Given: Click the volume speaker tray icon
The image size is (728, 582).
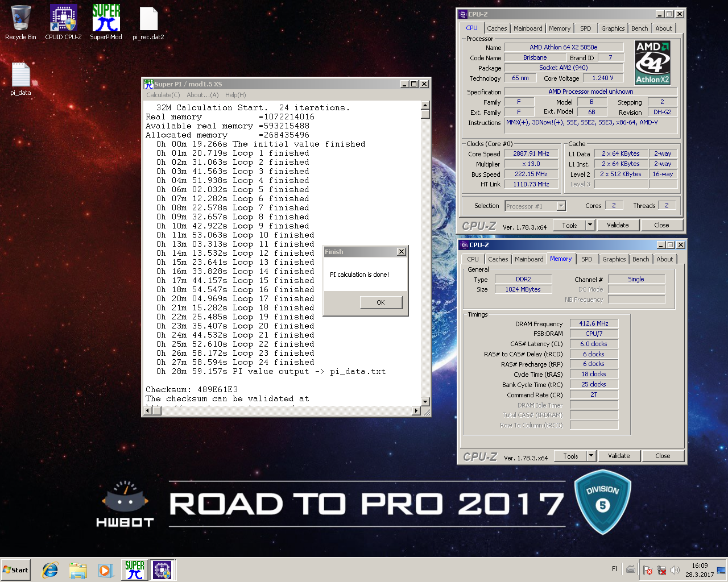Looking at the screenshot, I should 675,570.
